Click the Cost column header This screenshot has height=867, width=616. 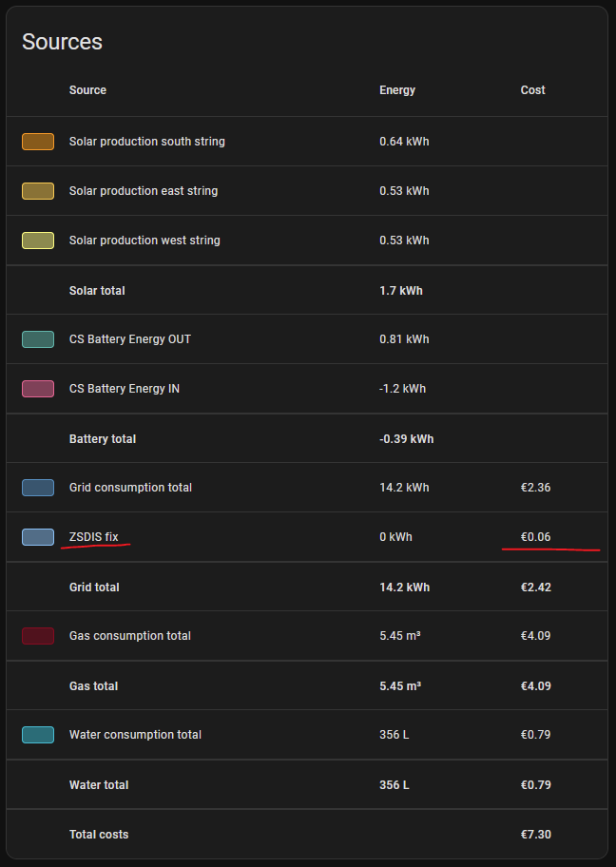pyautogui.click(x=533, y=90)
